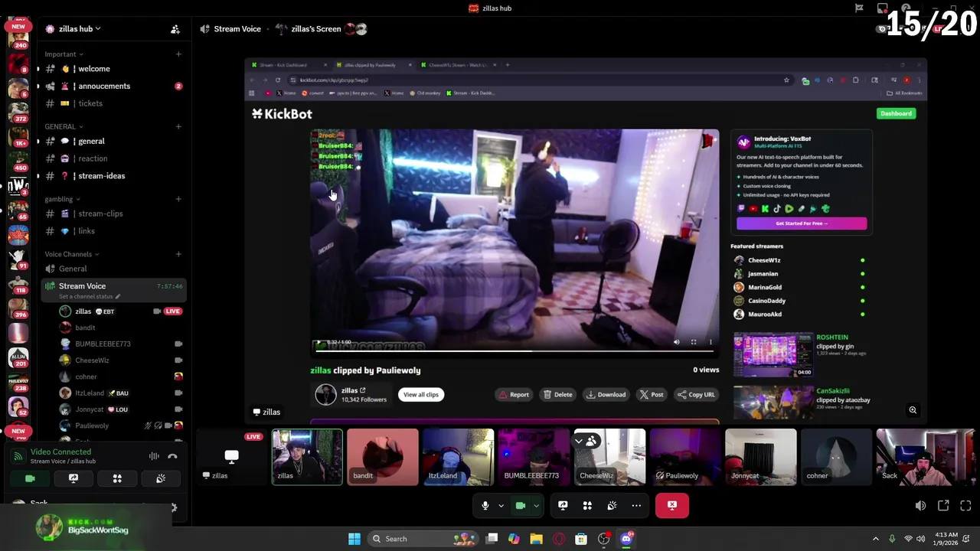The width and height of the screenshot is (980, 551).
Task: Click the clip video volume icon
Action: (676, 342)
